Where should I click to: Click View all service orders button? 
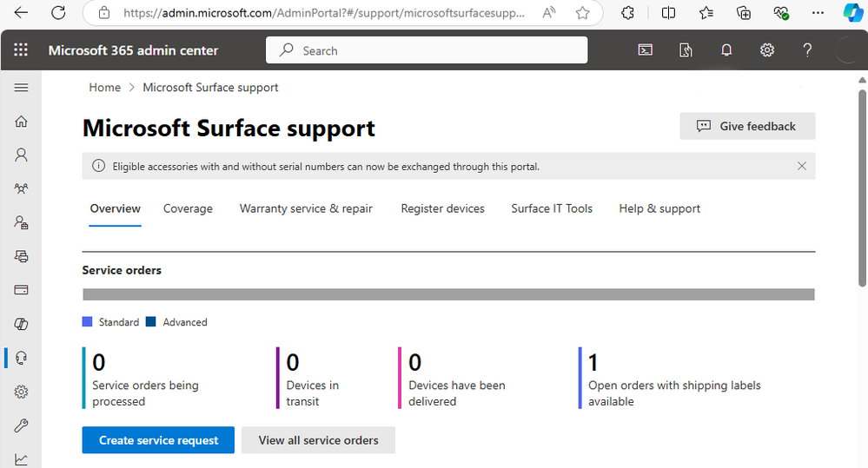[x=318, y=440]
